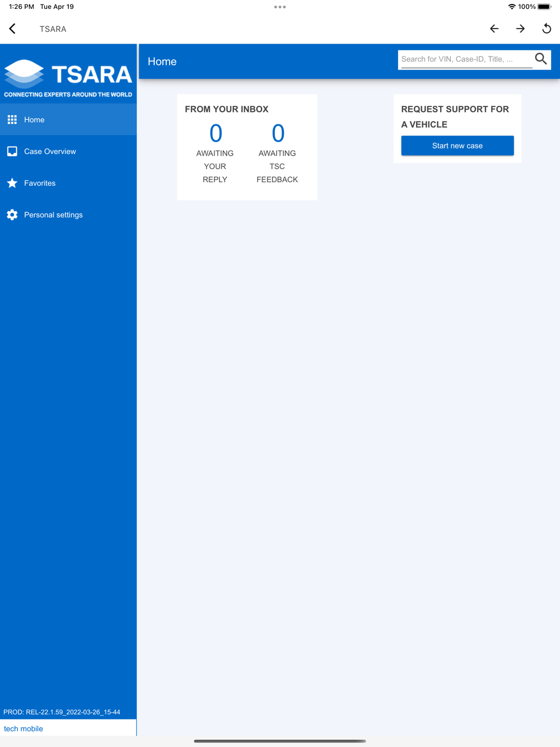The width and height of the screenshot is (560, 747).
Task: Click 'AWAITING TSC FEEDBACK' label
Action: click(x=277, y=166)
